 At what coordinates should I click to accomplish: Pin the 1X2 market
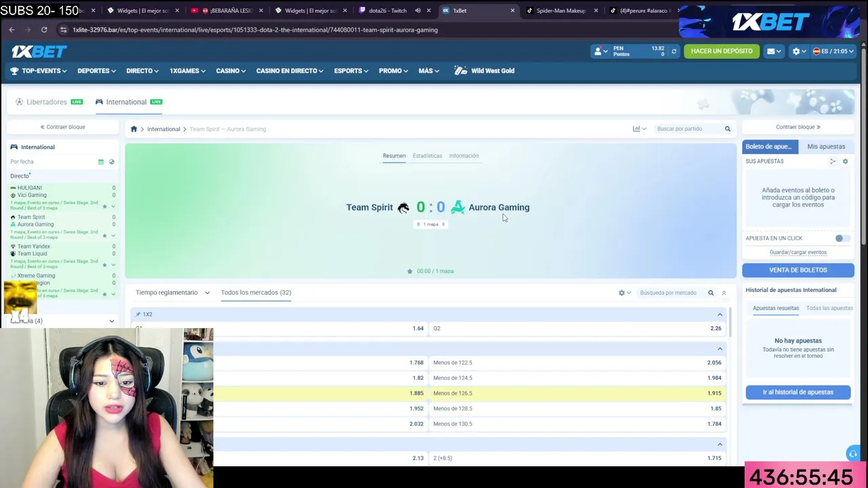(x=138, y=314)
